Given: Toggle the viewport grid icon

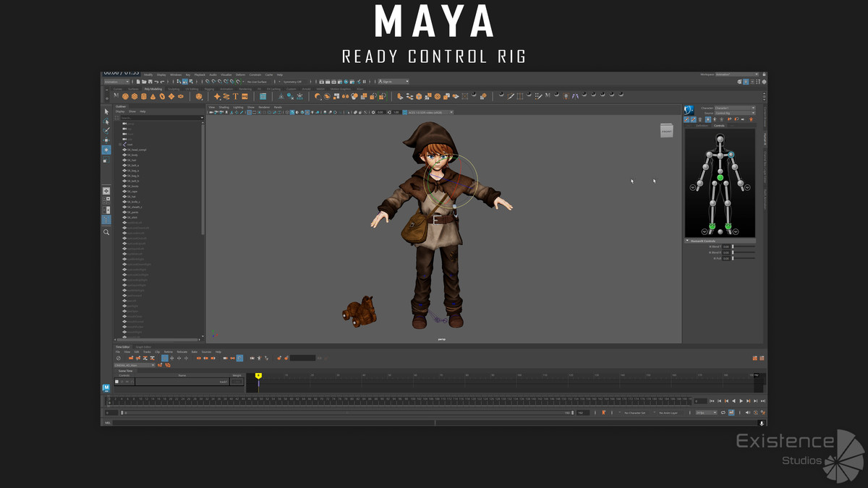Looking at the screenshot, I should pos(249,112).
